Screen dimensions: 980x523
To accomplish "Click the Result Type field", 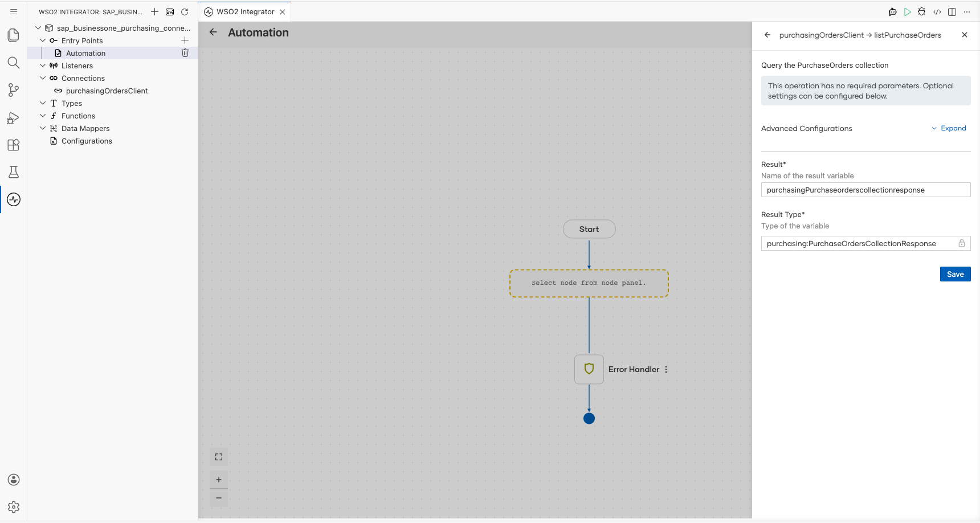I will [866, 243].
